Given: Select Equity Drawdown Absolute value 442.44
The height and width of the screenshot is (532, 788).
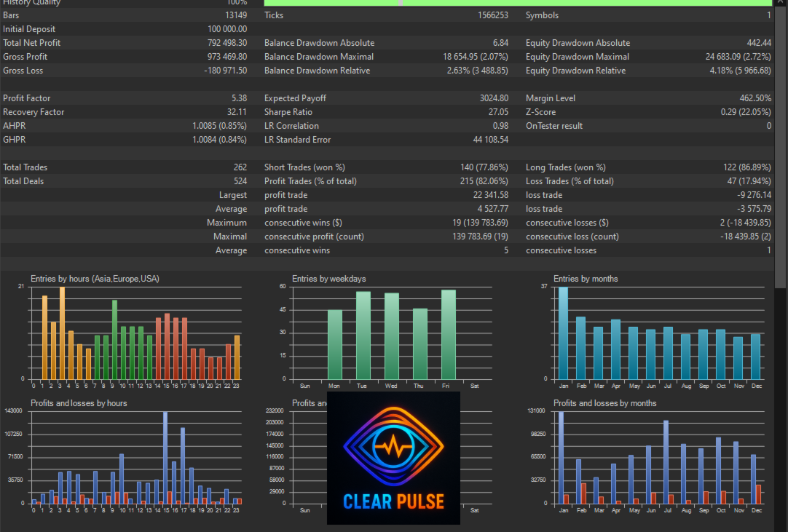Looking at the screenshot, I should 759,43.
